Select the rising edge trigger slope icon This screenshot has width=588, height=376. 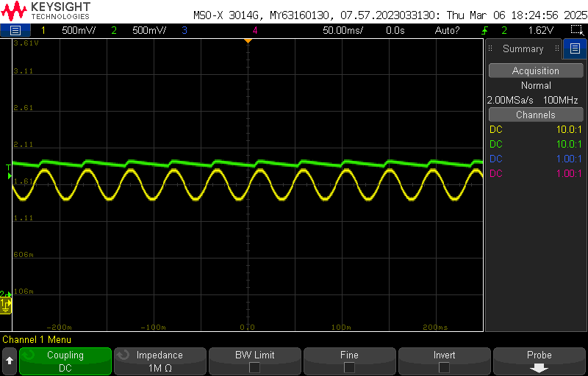coord(484,30)
